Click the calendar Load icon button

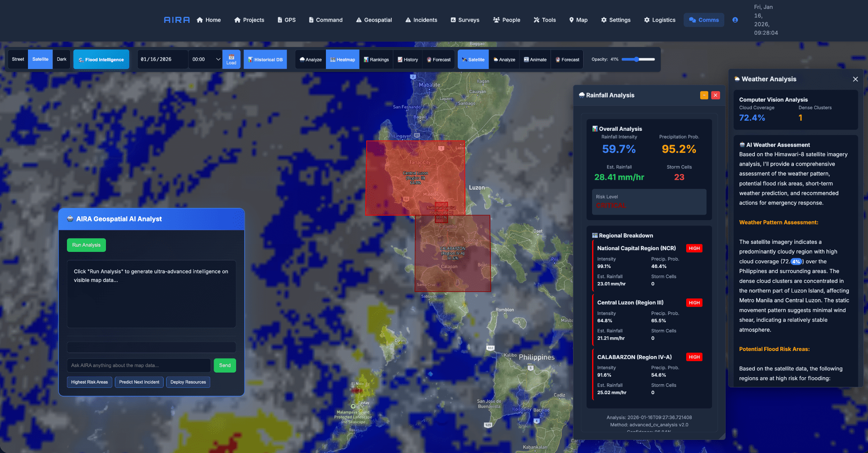pos(231,60)
